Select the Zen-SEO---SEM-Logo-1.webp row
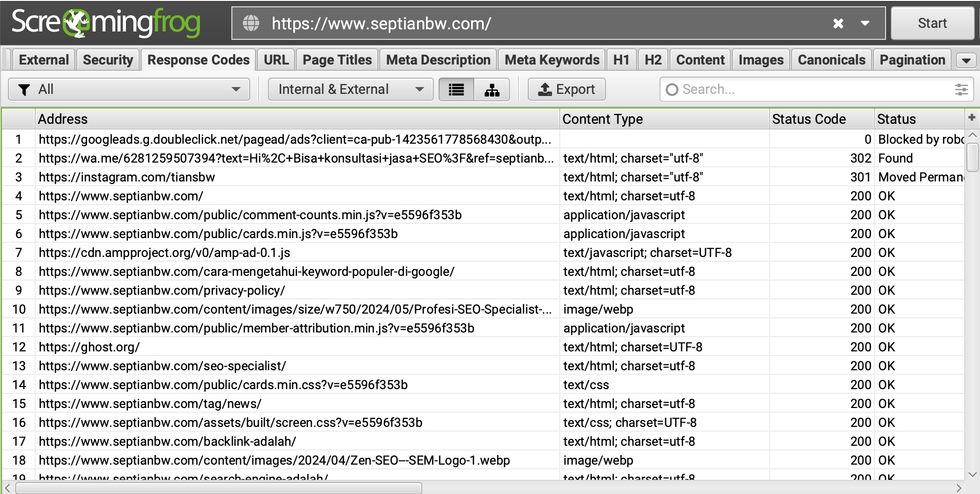 [483, 460]
